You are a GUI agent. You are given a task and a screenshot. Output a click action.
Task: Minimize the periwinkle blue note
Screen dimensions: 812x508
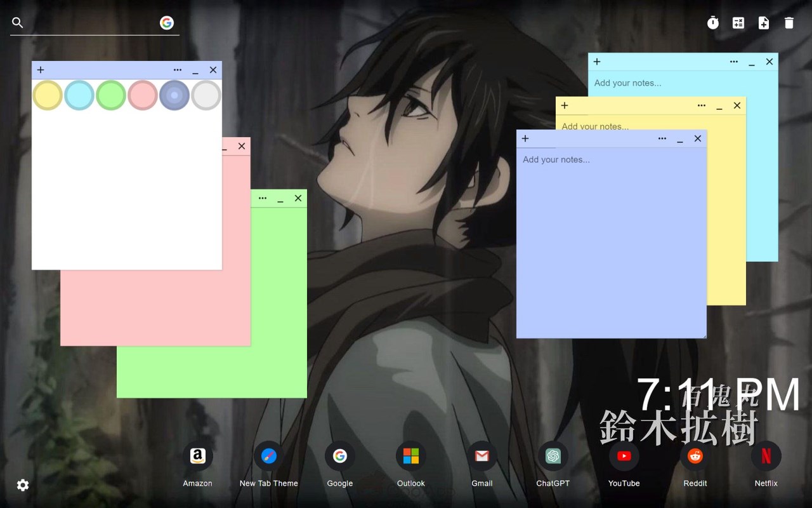click(680, 138)
